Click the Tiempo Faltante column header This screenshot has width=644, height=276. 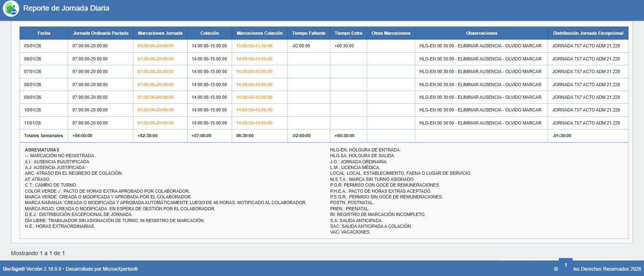[x=309, y=33]
